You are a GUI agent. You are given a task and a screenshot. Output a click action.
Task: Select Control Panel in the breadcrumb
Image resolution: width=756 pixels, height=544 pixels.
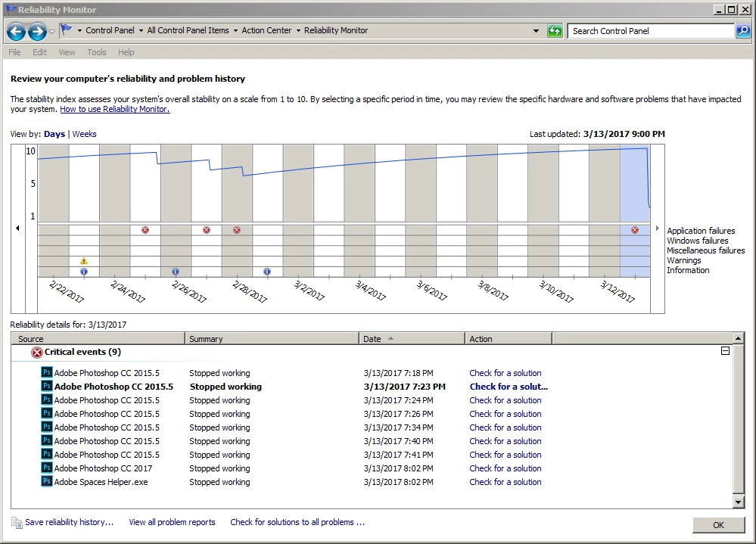[110, 30]
